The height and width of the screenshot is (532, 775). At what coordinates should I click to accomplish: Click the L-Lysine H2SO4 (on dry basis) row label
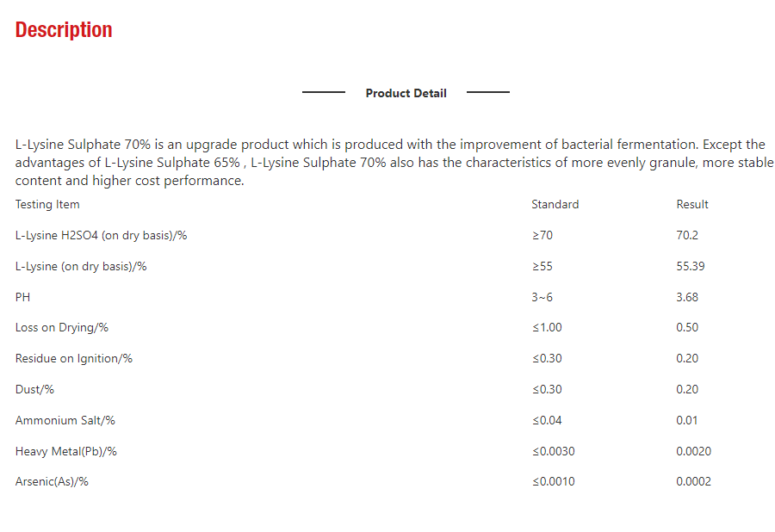point(102,235)
